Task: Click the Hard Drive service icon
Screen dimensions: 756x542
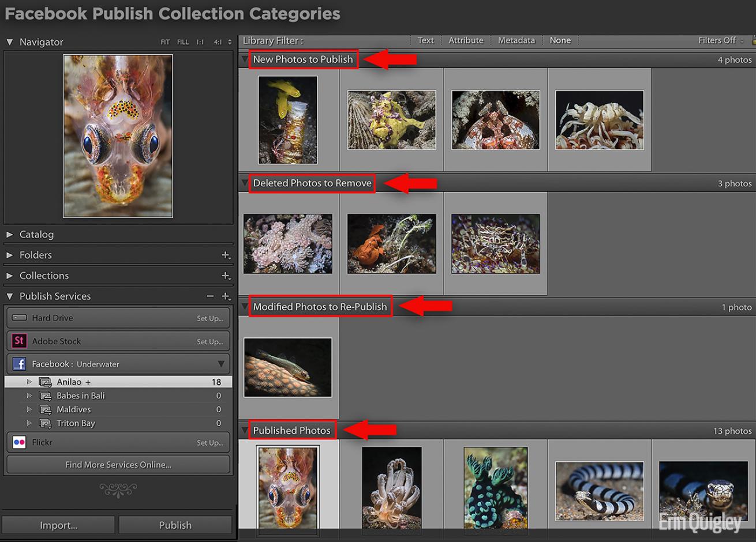Action: (19, 318)
